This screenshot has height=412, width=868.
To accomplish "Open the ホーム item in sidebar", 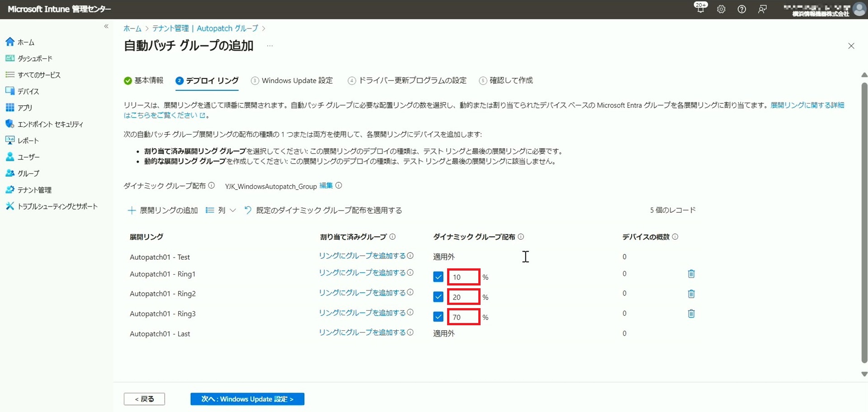I will coord(20,42).
